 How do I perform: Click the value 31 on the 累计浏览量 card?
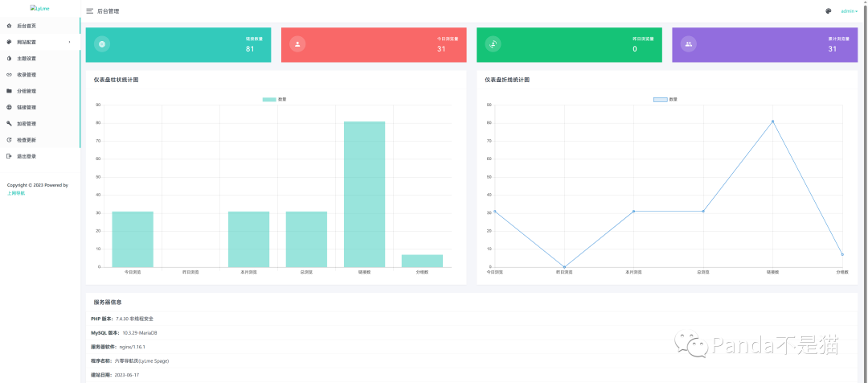click(x=832, y=49)
